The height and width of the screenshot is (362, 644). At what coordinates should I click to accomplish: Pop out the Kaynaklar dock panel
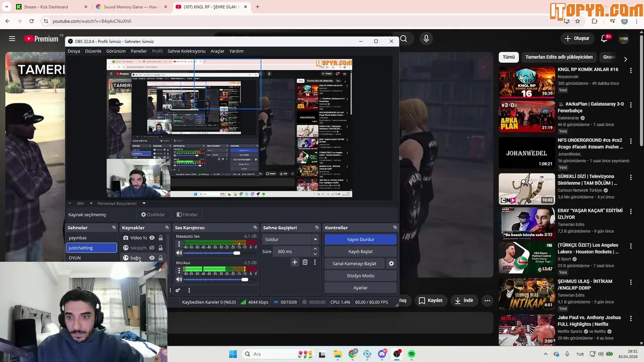(x=167, y=228)
